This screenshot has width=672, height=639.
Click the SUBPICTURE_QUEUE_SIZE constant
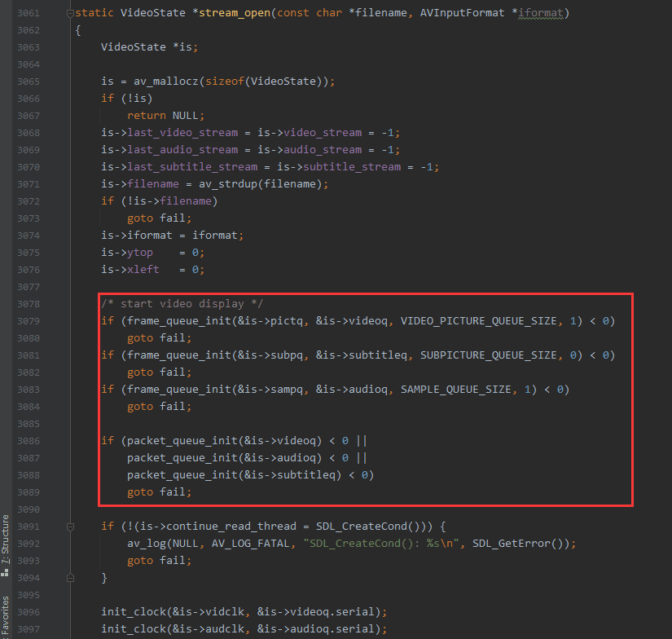tap(490, 355)
